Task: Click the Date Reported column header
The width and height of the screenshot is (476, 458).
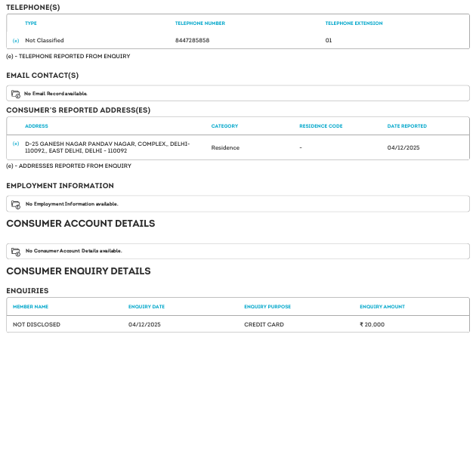Action: coord(406,126)
